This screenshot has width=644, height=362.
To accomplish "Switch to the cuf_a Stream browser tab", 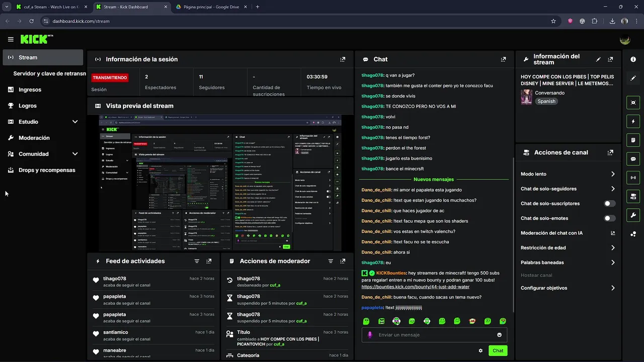I will (x=51, y=7).
